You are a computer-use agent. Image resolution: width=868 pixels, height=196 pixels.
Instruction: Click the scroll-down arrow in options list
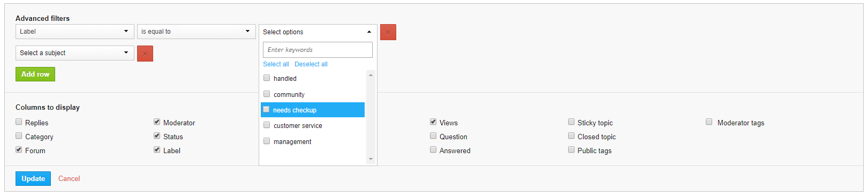click(371, 159)
